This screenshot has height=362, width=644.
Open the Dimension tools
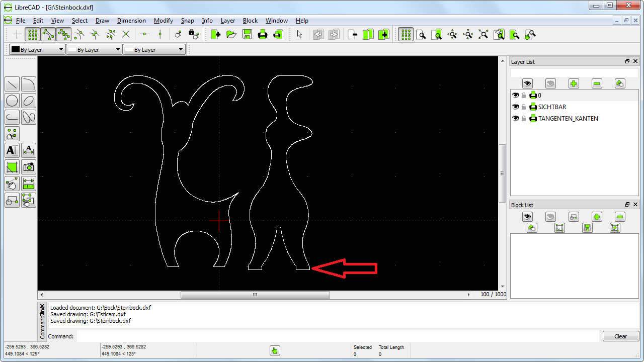coord(29,150)
